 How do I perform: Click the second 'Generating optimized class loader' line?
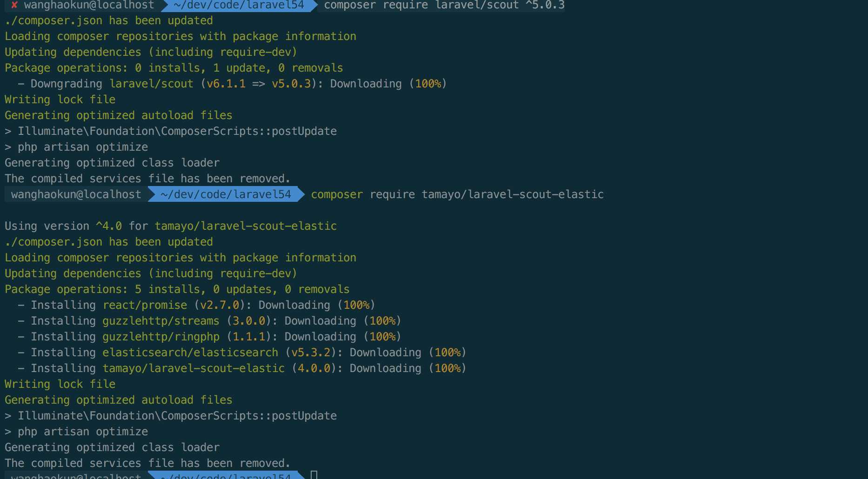pyautogui.click(x=112, y=447)
